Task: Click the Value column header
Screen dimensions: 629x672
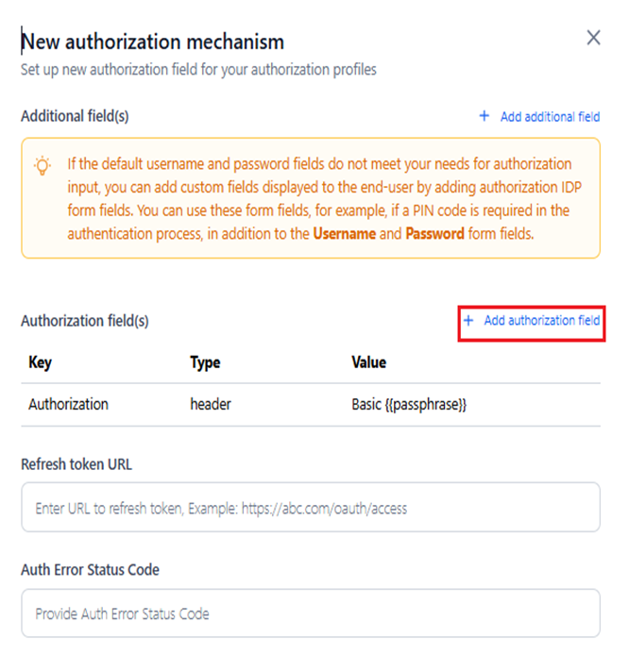Action: coord(368,362)
